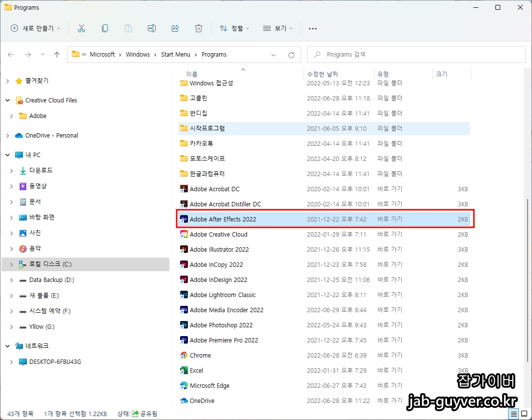Sort by the 이름 column header
Image resolution: width=532 pixels, height=420 pixels.
tap(192, 74)
